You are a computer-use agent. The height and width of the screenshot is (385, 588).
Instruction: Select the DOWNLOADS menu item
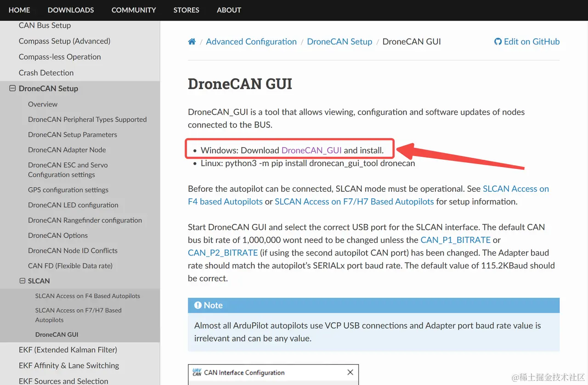click(71, 10)
